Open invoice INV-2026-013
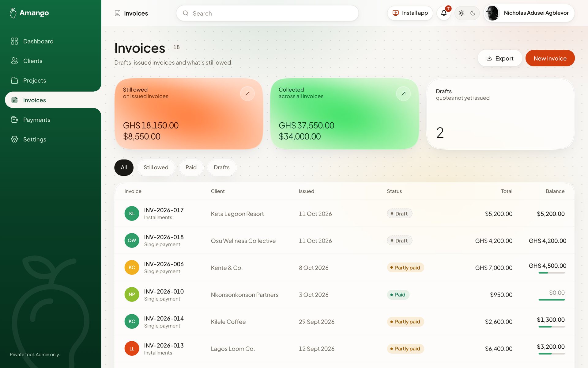The height and width of the screenshot is (368, 588). coord(164,345)
